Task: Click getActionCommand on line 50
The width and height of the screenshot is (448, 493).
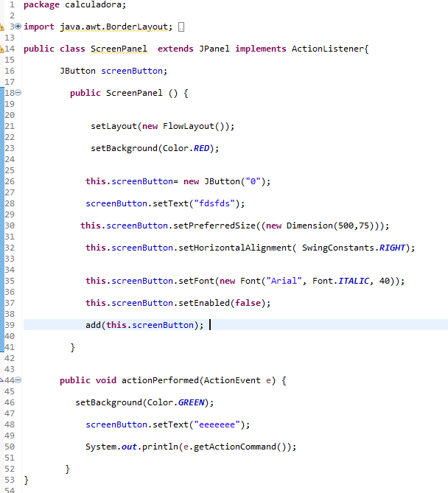Action: pos(235,447)
